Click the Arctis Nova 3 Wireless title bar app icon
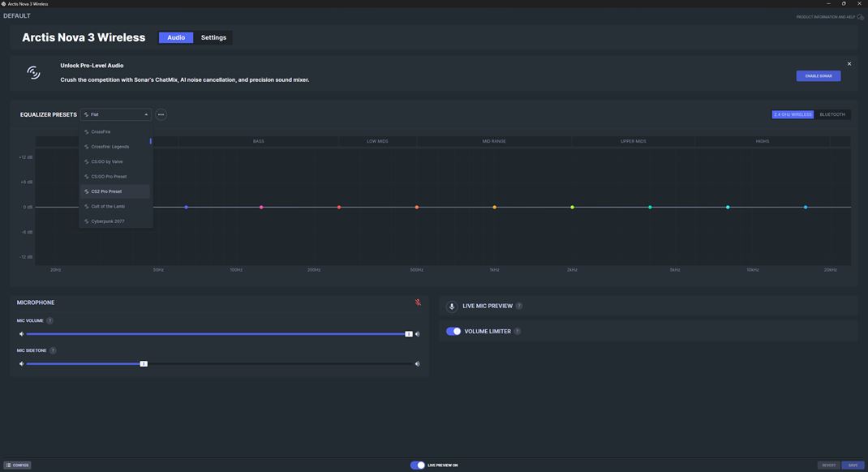 (4, 3)
